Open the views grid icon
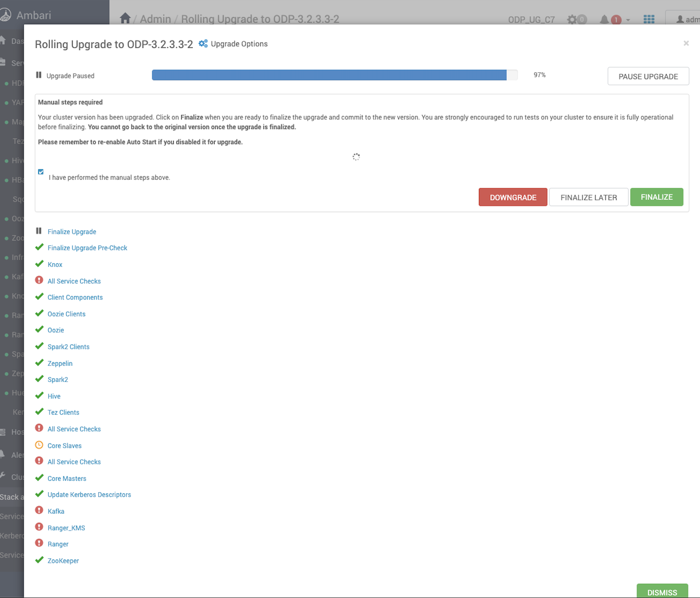This screenshot has height=598, width=700. (x=649, y=19)
